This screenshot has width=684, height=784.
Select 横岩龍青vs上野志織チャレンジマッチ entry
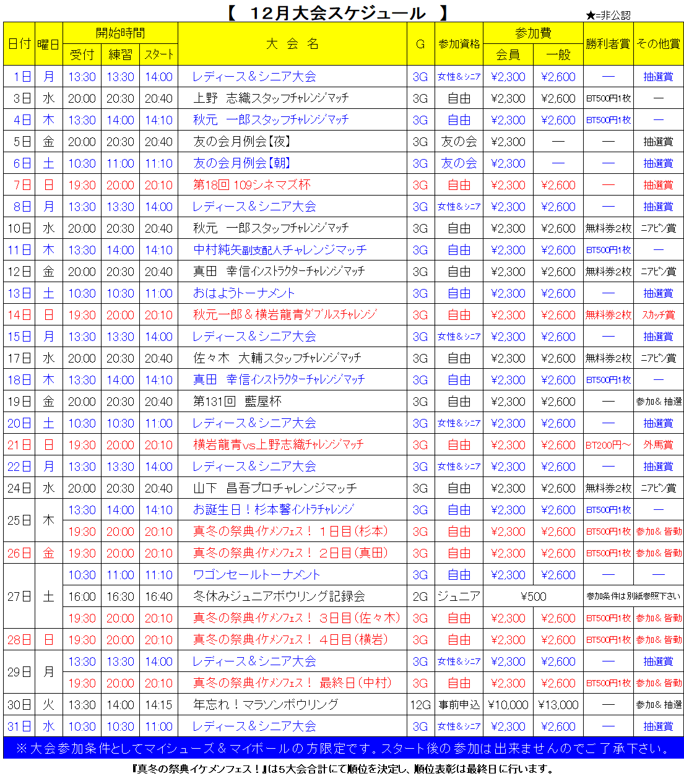point(279,445)
